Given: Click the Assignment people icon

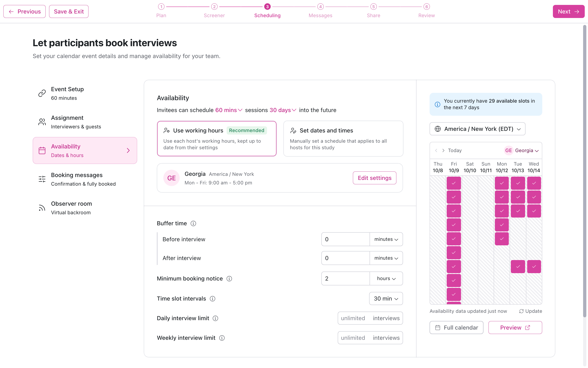Looking at the screenshot, I should [42, 122].
